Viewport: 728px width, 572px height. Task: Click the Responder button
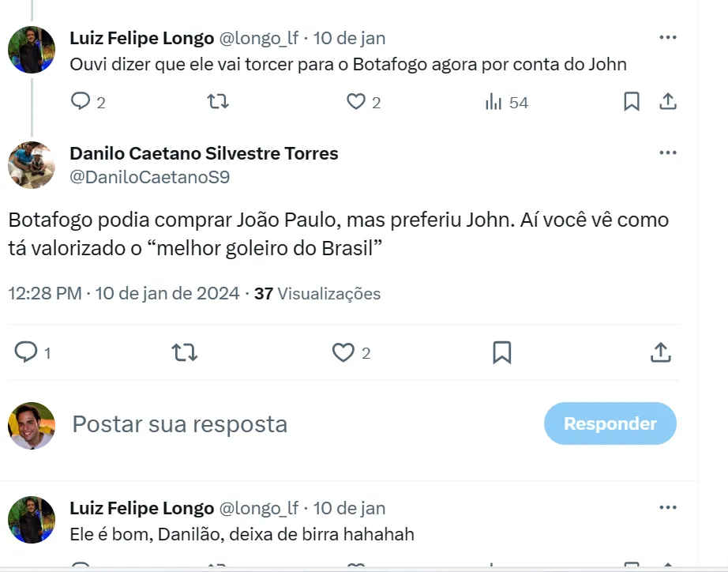(610, 423)
